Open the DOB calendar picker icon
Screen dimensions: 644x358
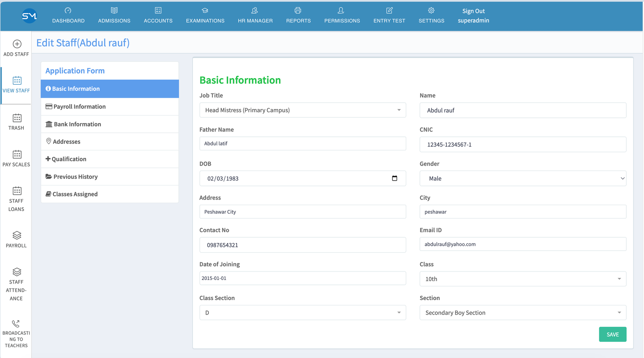[x=394, y=178]
